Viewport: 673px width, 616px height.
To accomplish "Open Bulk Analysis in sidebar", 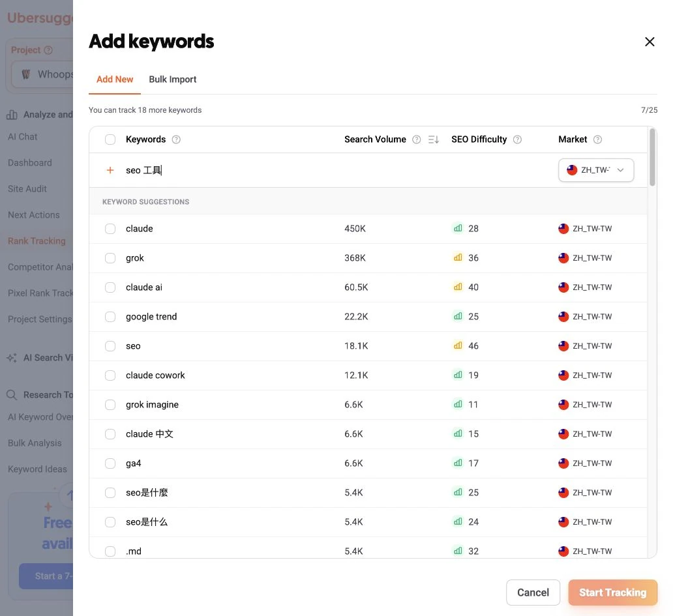I will click(35, 443).
